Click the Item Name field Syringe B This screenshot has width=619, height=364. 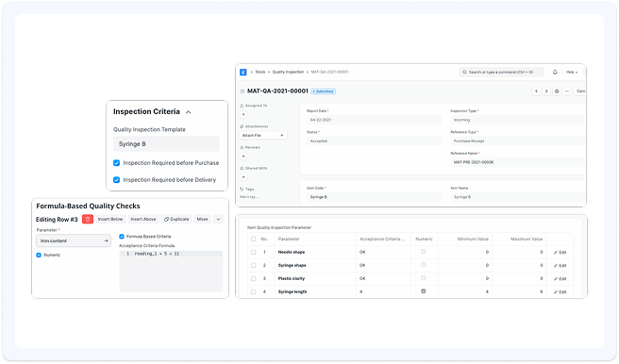[x=517, y=197]
